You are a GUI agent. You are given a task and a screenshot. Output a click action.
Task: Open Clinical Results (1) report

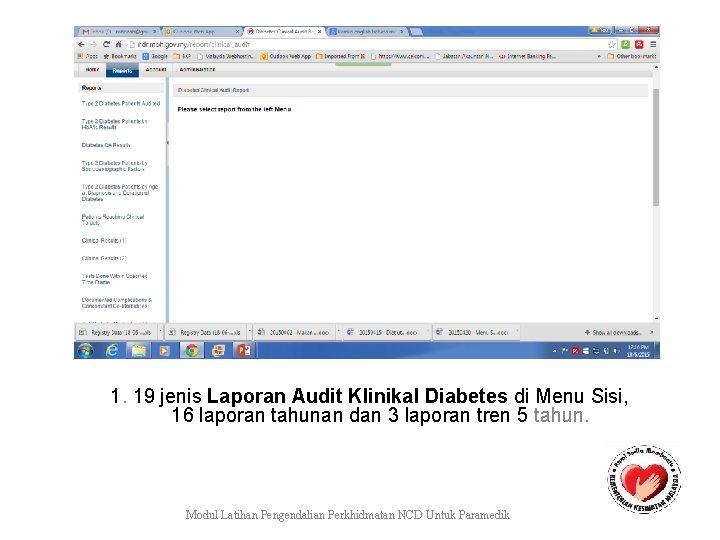pyautogui.click(x=104, y=241)
